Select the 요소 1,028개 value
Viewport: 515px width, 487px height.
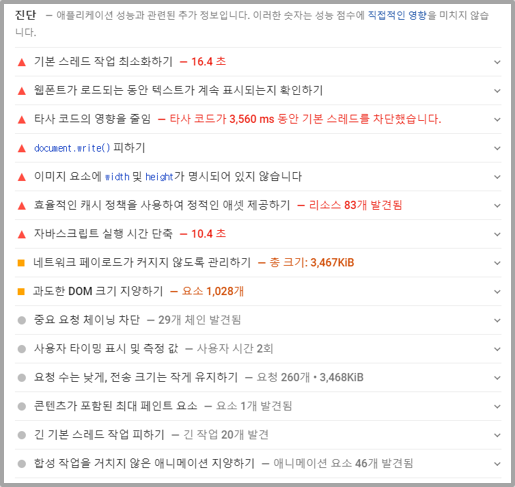coord(213,291)
